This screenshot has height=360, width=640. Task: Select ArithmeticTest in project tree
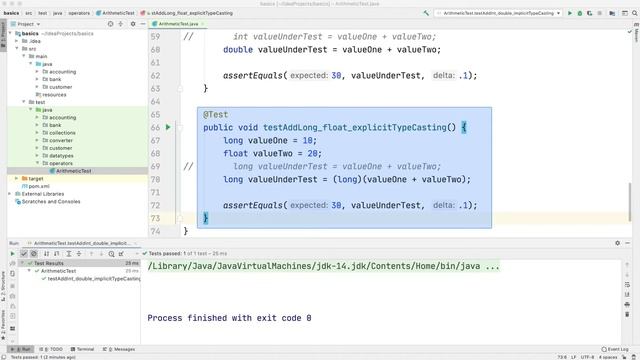[77, 171]
